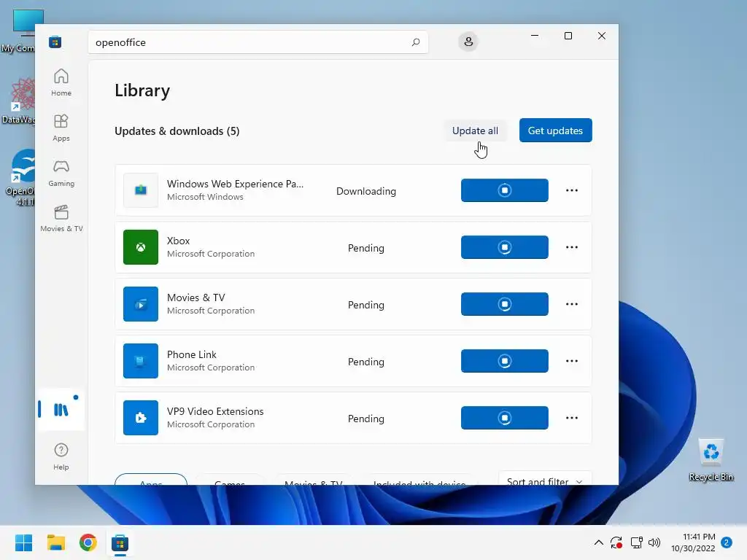Open the notification badge showing 2
Screen dimensions: 747x560
pyautogui.click(x=727, y=542)
